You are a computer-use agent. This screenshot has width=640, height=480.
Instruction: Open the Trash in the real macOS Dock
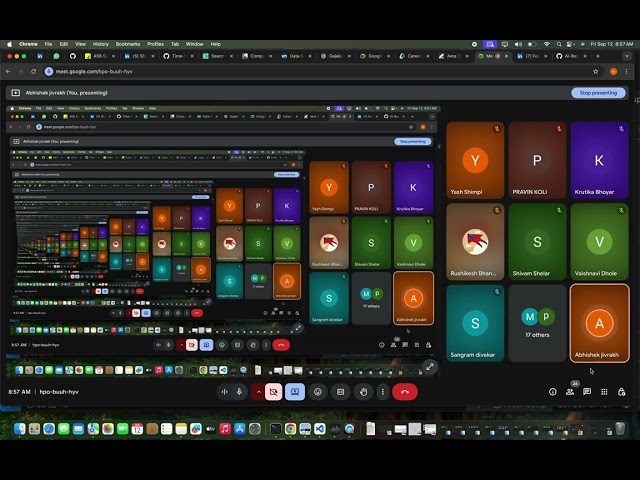(620, 429)
